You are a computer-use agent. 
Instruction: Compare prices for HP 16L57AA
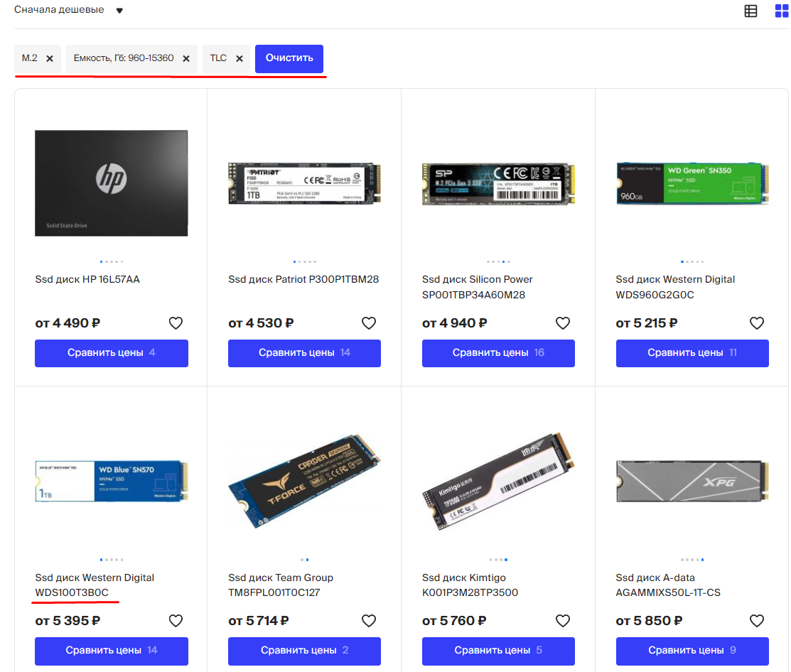tap(112, 353)
